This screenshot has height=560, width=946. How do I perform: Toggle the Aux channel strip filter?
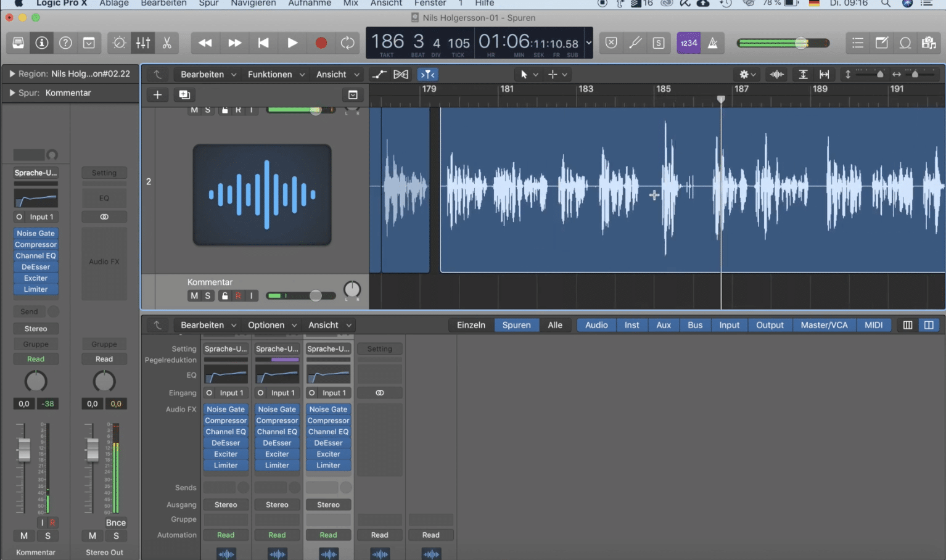tap(664, 325)
